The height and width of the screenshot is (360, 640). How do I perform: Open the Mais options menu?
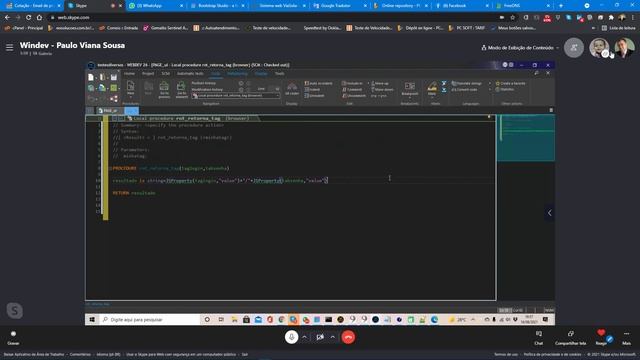627,338
